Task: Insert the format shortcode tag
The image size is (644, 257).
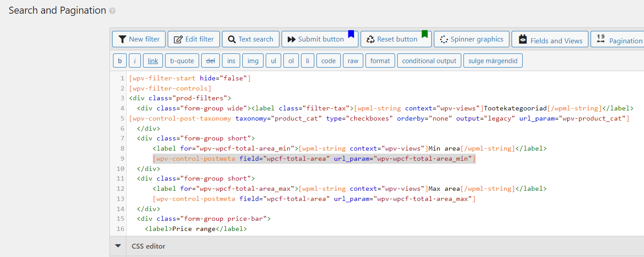Action: 380,61
